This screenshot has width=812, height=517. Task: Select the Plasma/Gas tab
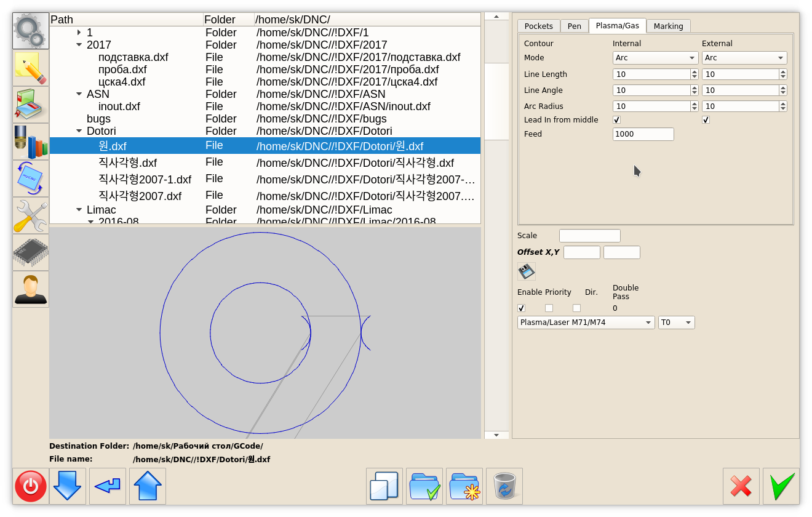click(618, 25)
